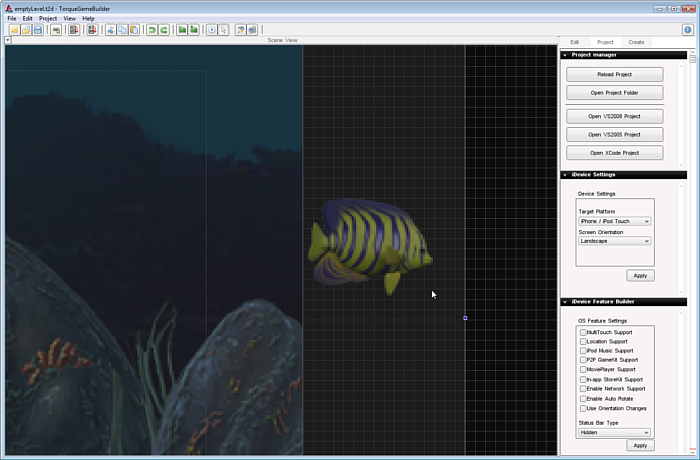
Task: Open the Help menu
Action: [x=88, y=18]
